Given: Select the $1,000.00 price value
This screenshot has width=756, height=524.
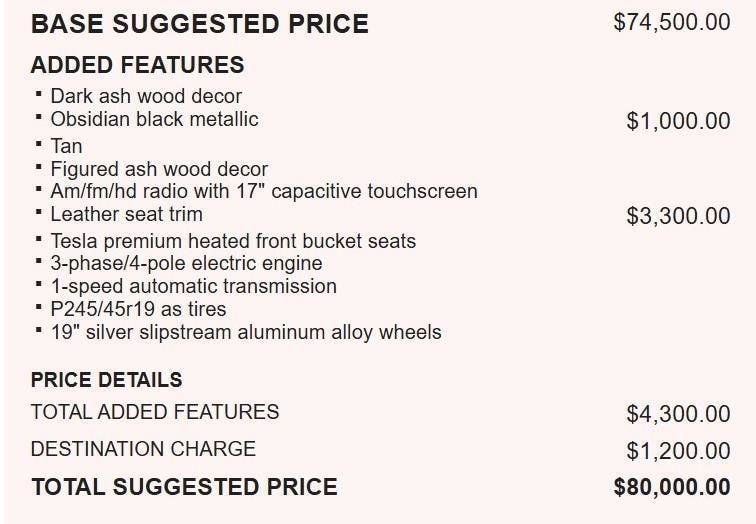Looking at the screenshot, I should click(x=678, y=121).
